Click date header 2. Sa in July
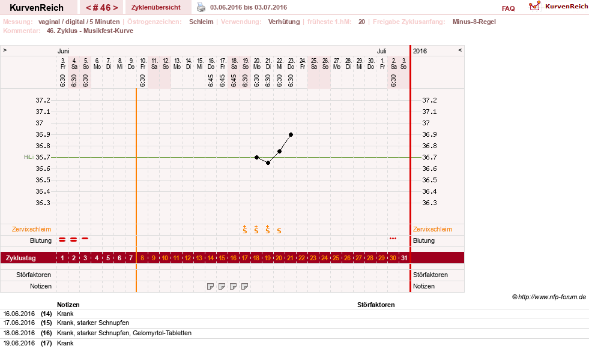 coord(393,64)
